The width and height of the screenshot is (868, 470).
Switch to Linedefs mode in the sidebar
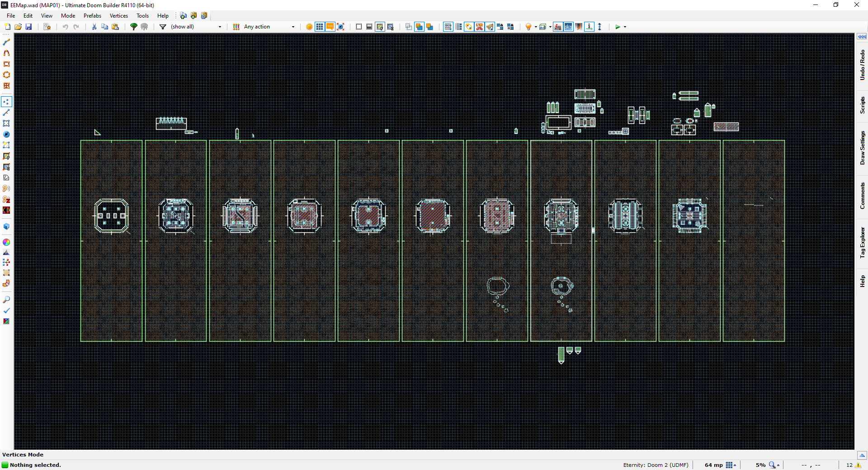point(6,113)
